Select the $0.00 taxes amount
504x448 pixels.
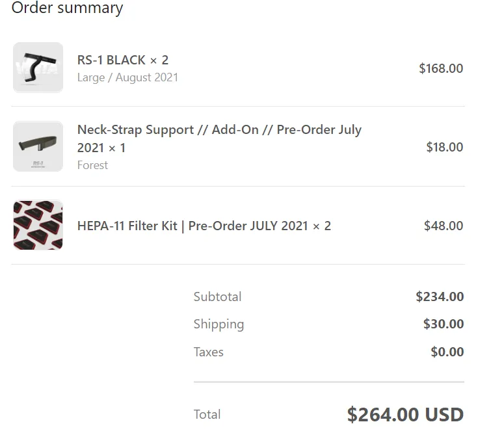click(447, 352)
